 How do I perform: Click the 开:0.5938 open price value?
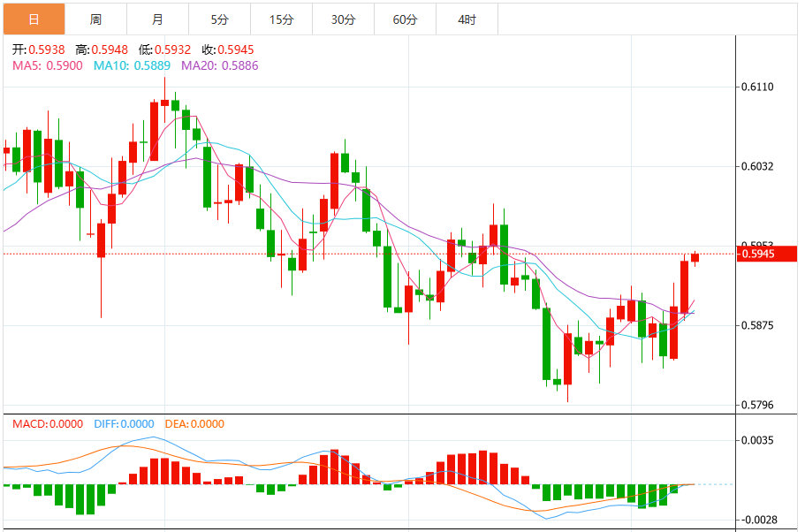click(x=39, y=49)
